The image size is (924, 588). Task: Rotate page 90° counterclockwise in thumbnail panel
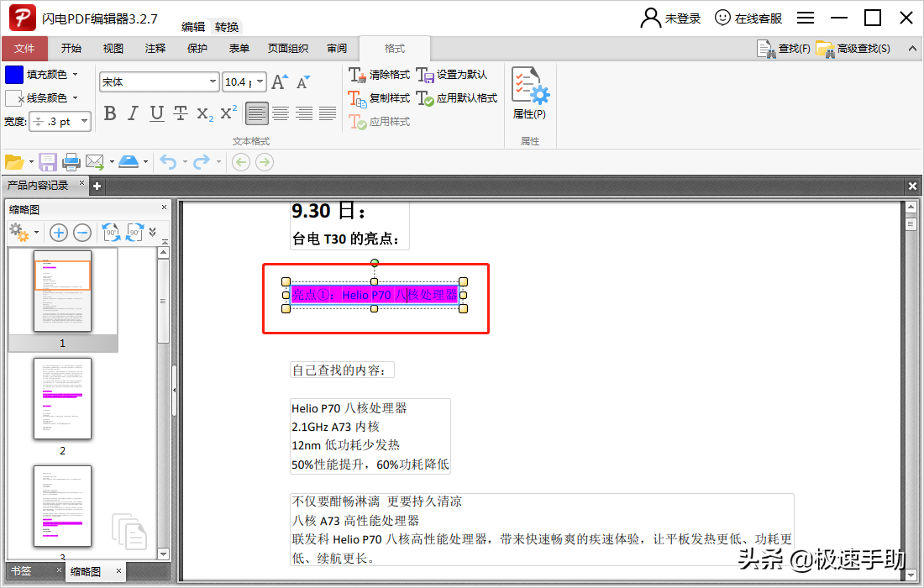[112, 233]
